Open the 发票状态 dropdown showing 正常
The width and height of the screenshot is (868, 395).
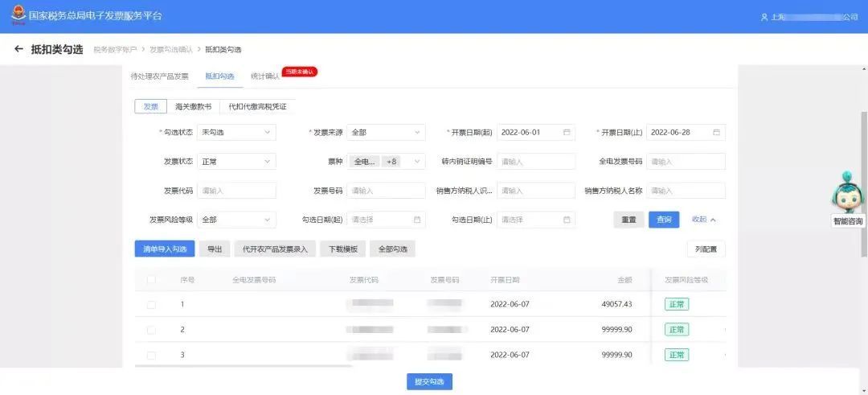point(236,162)
